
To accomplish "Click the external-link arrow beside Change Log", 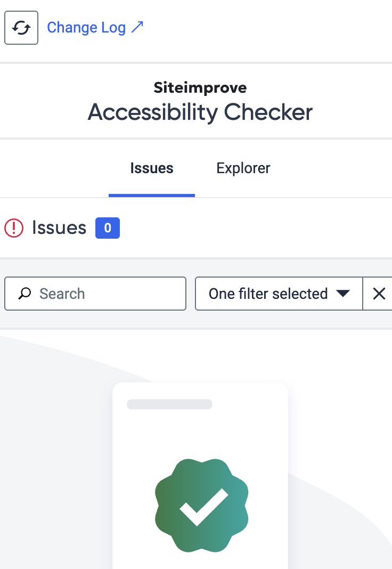I will 137,27.
